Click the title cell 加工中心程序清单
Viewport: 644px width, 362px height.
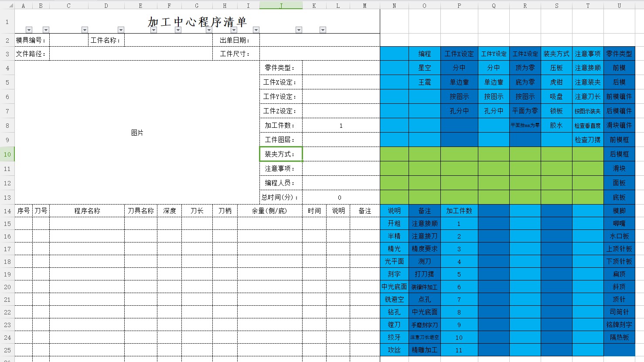point(197,21)
